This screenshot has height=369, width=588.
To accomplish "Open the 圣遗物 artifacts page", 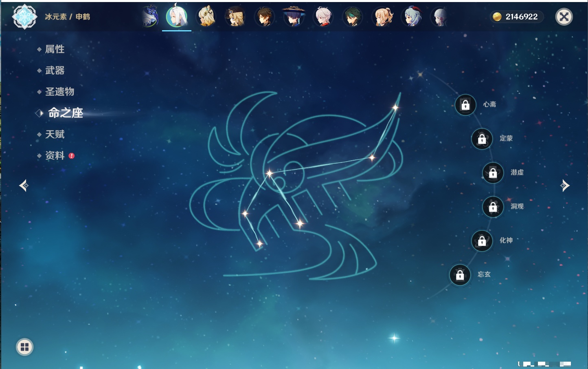I will (59, 92).
